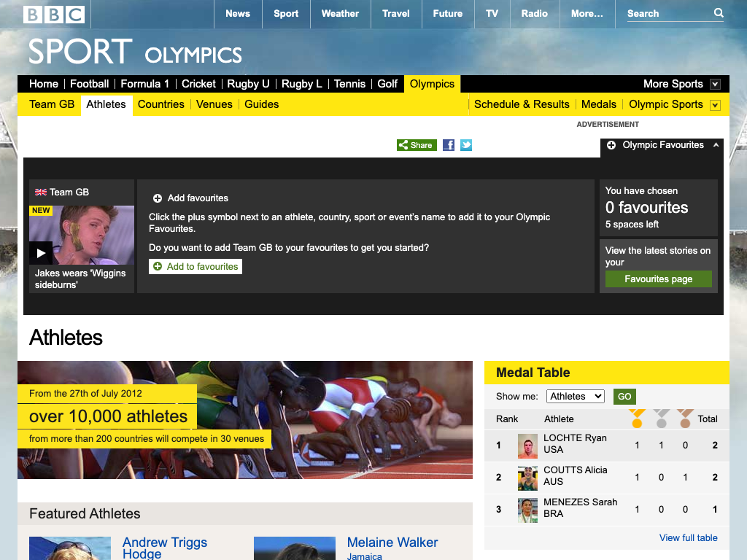
Task: Click View full table link
Action: (x=689, y=537)
